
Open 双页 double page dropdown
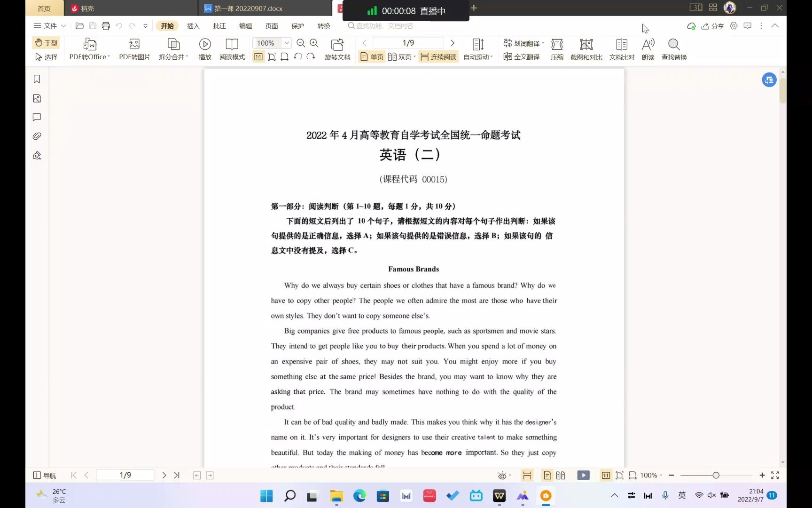click(402, 57)
